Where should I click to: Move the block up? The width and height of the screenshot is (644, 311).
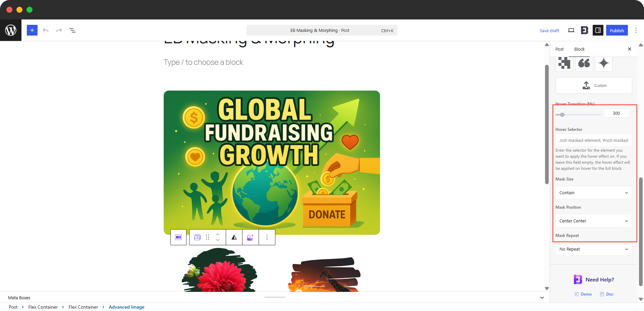point(218,234)
